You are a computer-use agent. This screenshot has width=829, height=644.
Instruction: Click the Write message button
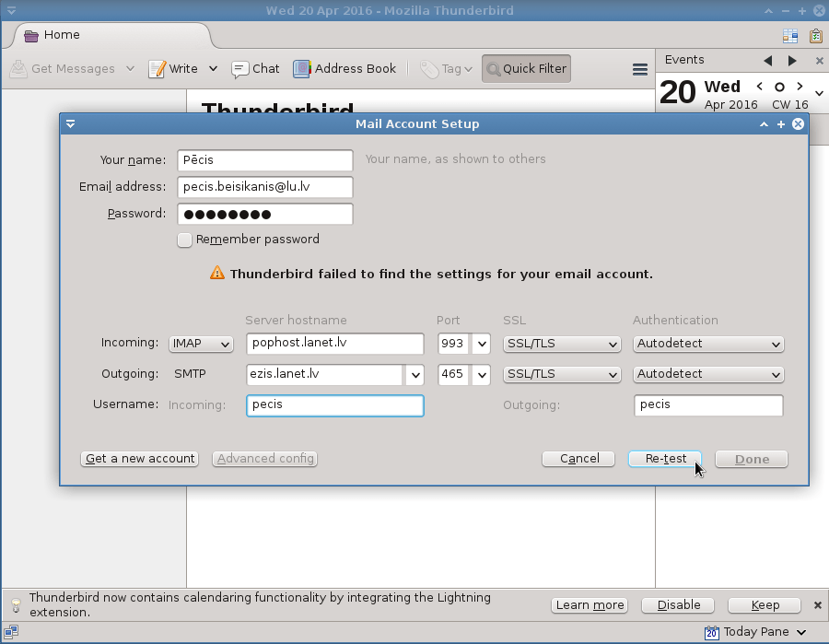point(173,69)
